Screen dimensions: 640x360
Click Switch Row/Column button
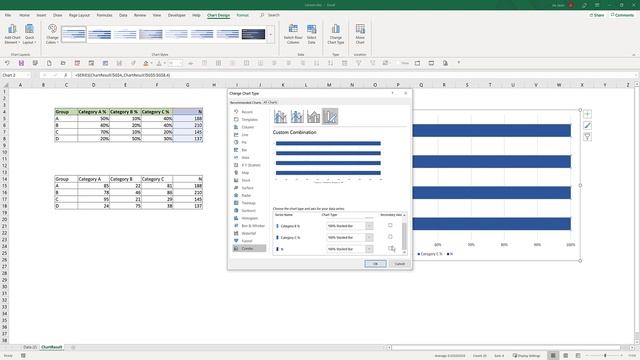tap(293, 34)
